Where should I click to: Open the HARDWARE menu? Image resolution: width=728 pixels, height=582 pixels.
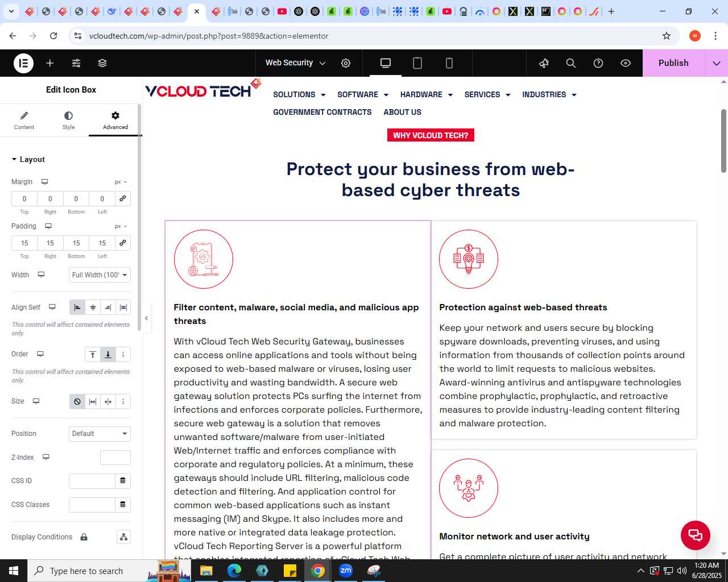point(427,95)
